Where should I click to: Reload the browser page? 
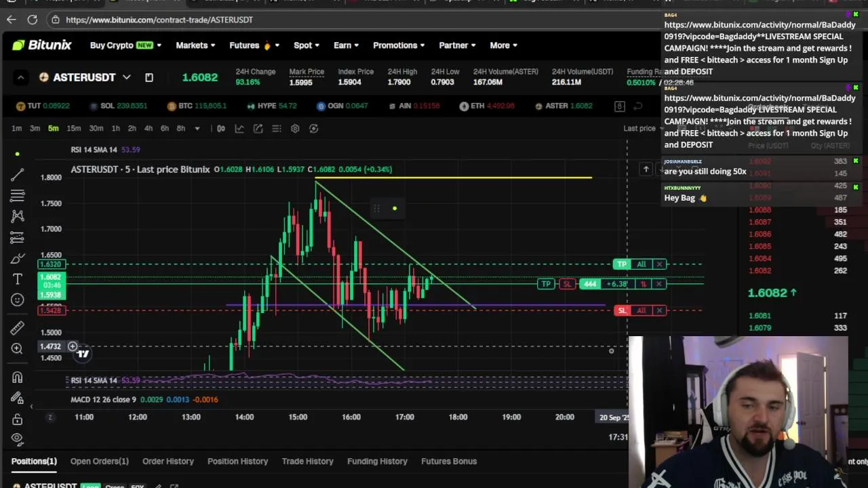(x=32, y=20)
